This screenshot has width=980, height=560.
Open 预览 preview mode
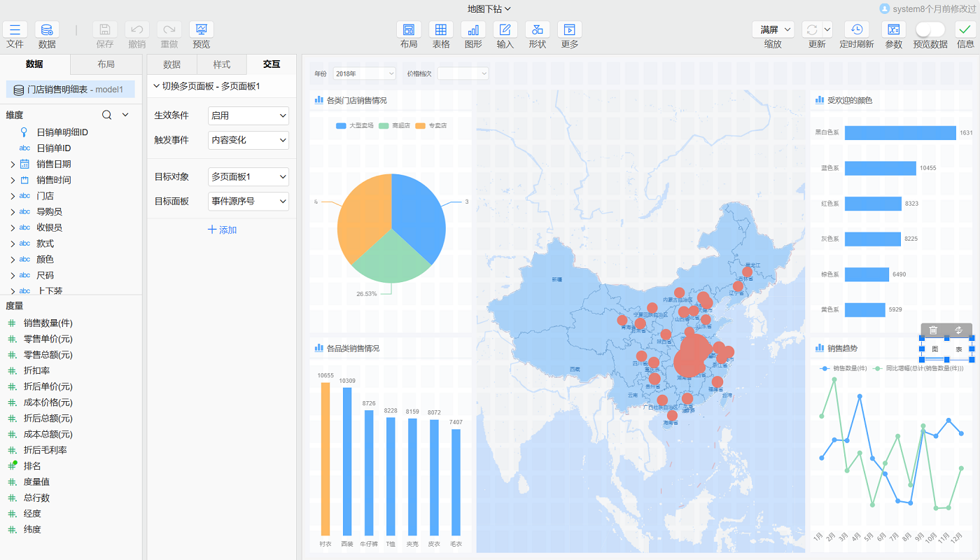202,29
